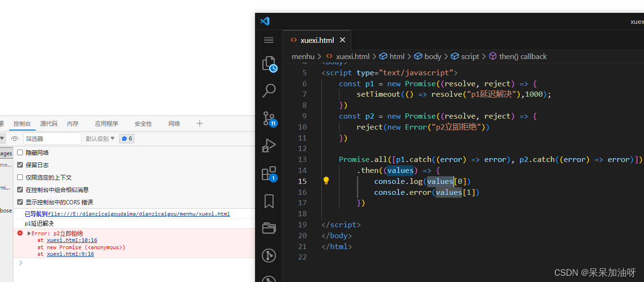The image size is (644, 282).
Task: Enable the 仅限选定的上下文 checkbox
Action: [20, 177]
